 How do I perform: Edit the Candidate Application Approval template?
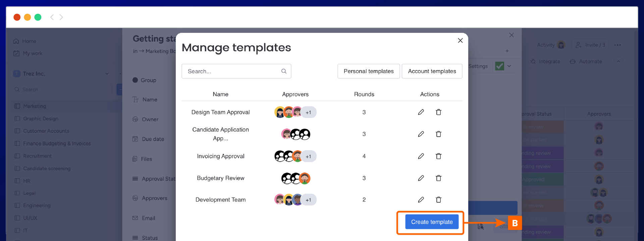click(x=421, y=134)
